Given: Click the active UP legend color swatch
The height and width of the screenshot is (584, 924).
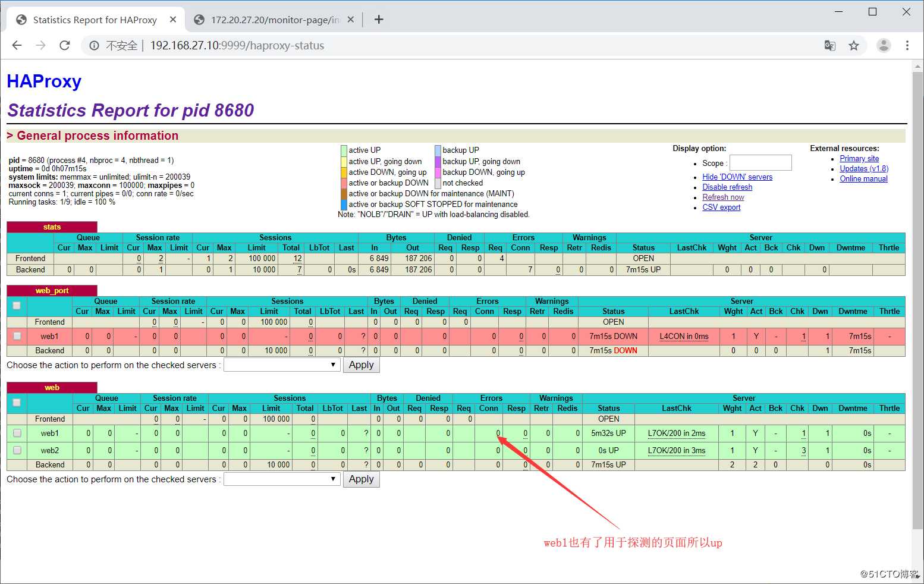Looking at the screenshot, I should point(344,150).
